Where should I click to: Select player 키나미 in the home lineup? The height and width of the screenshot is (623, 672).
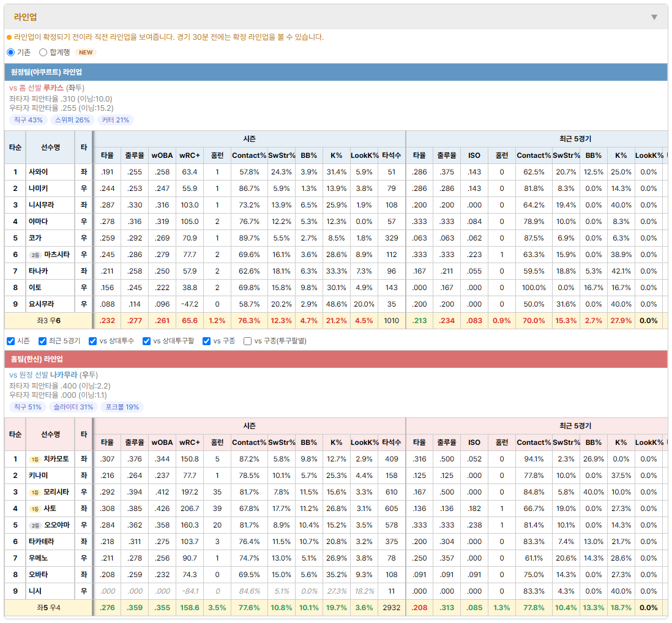click(x=38, y=476)
